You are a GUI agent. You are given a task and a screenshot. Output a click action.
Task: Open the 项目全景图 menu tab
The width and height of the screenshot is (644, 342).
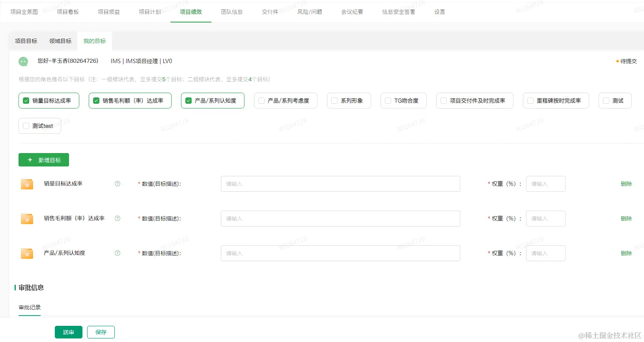(24, 12)
